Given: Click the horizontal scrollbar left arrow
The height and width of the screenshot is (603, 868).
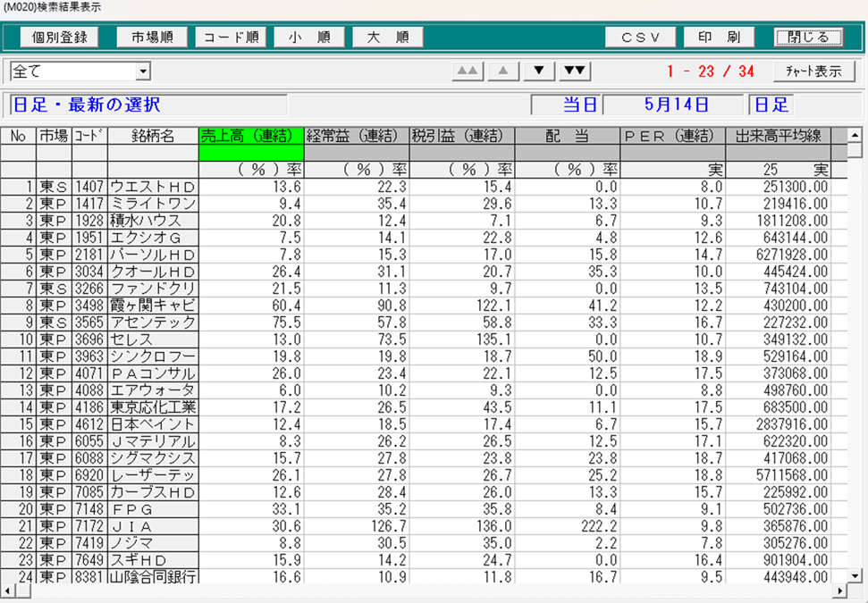Looking at the screenshot, I should pyautogui.click(x=8, y=590).
